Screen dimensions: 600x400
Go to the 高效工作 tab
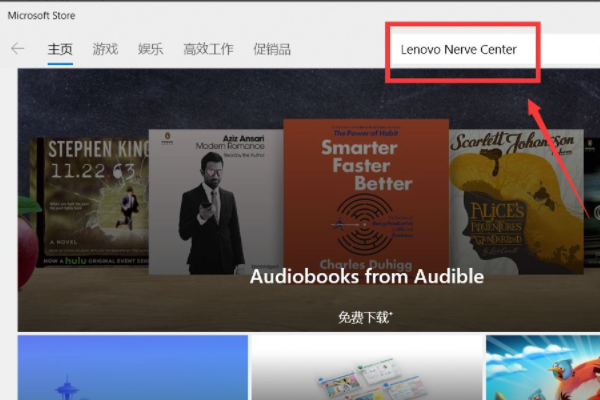tap(208, 49)
